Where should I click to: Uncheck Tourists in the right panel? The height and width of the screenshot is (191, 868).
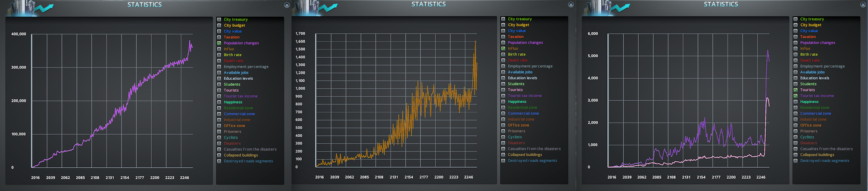(796, 90)
